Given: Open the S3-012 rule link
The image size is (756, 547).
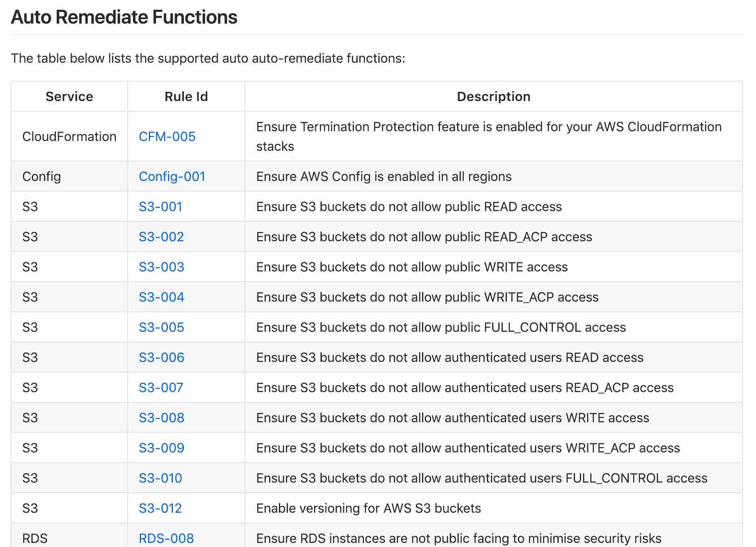Looking at the screenshot, I should (x=160, y=508).
